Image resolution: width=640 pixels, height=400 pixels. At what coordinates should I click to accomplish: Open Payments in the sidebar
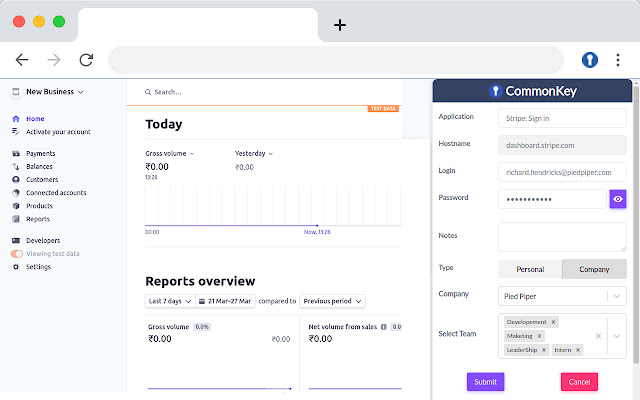[x=40, y=153]
